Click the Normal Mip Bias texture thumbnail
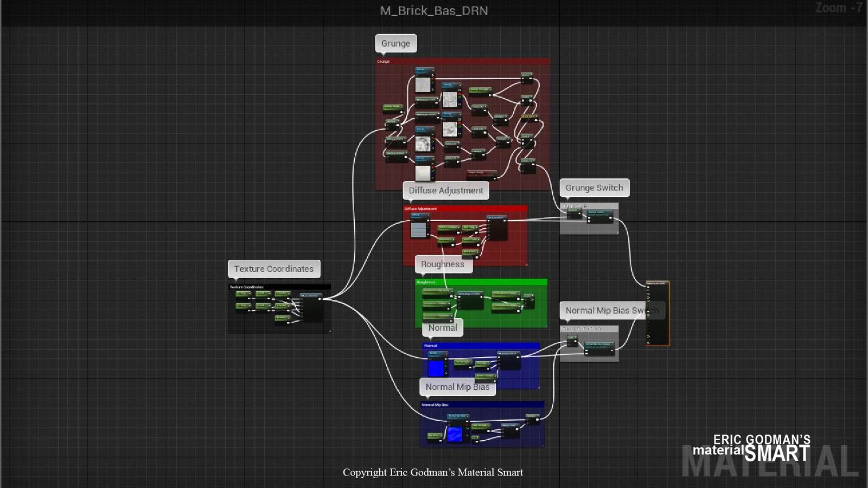This screenshot has height=488, width=868. pyautogui.click(x=455, y=434)
